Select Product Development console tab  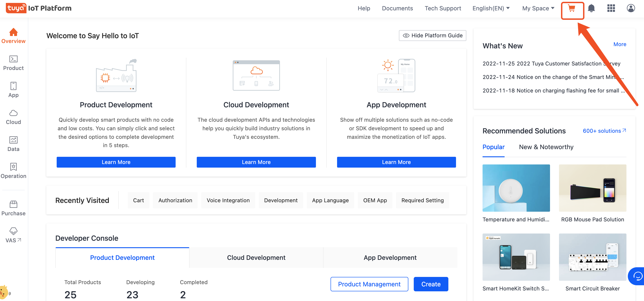[x=122, y=258]
